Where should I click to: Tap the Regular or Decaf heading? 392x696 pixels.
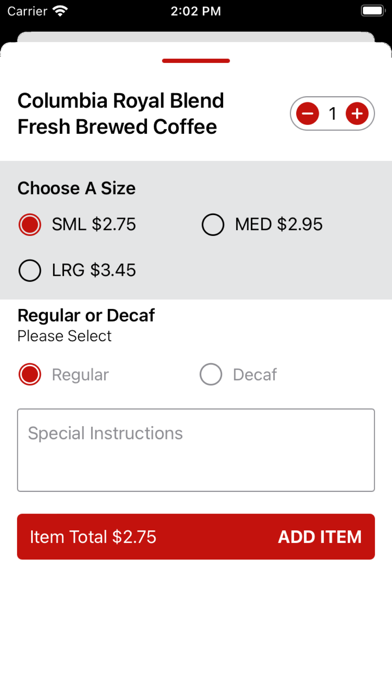86,315
